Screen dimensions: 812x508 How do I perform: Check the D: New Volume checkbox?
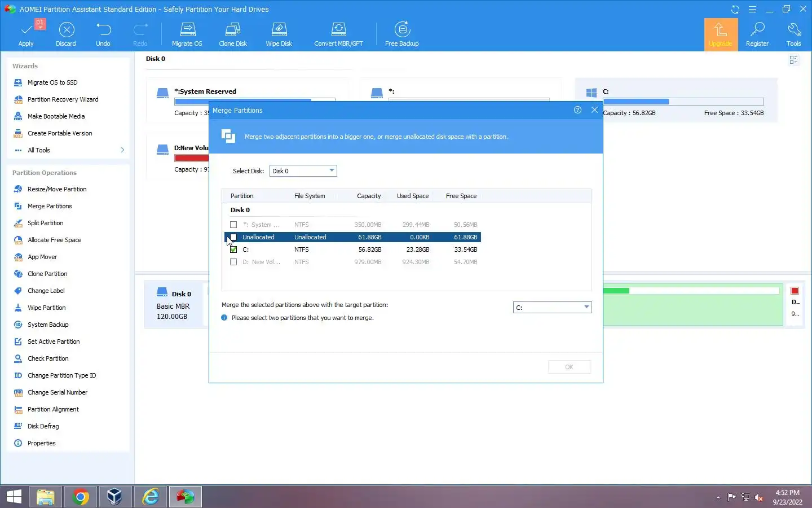[233, 262]
